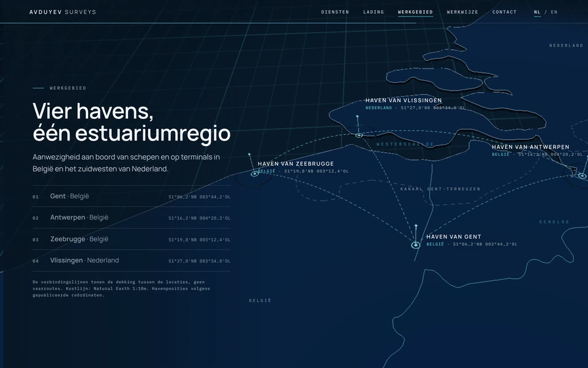Click the Natural Earth footnote text
Image resolution: width=588 pixels, height=368 pixels.
(x=121, y=288)
